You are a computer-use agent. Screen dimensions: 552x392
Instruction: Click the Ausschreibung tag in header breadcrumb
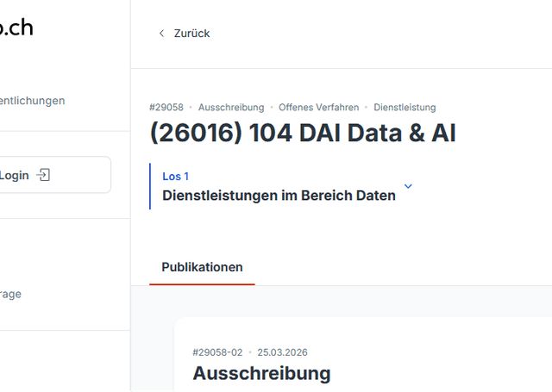231,108
